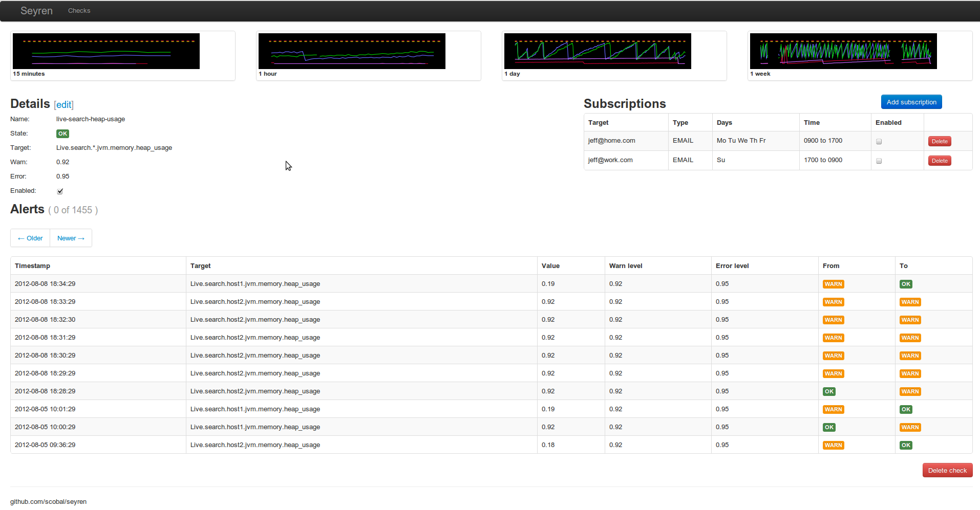Toggle the check Enabled checkbox in Details
This screenshot has height=510, width=980.
point(60,191)
